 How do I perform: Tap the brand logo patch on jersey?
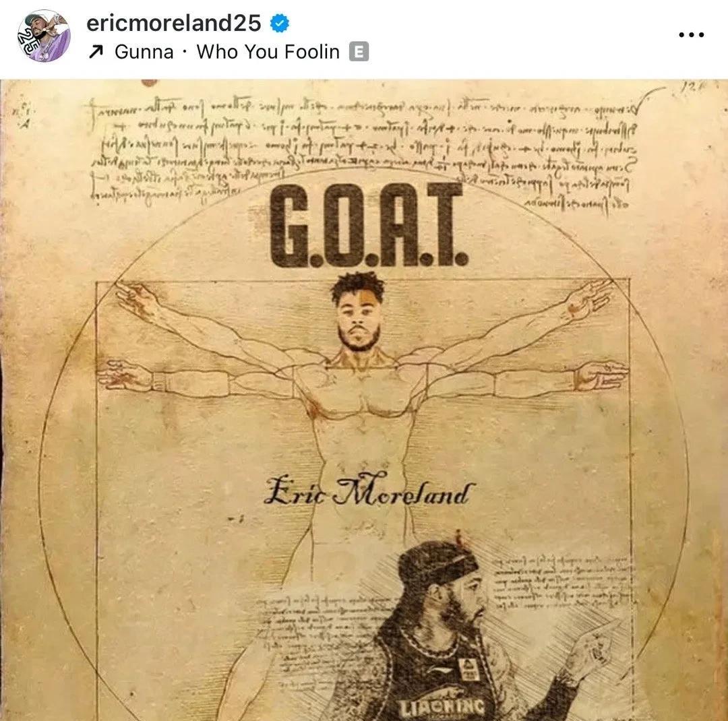(466, 670)
